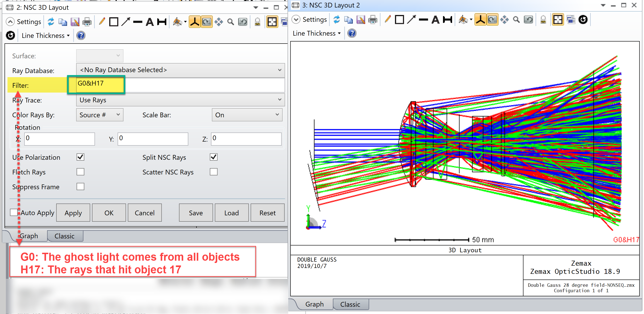
Task: Click the undo view icon in window 2
Action: pyautogui.click(x=243, y=22)
